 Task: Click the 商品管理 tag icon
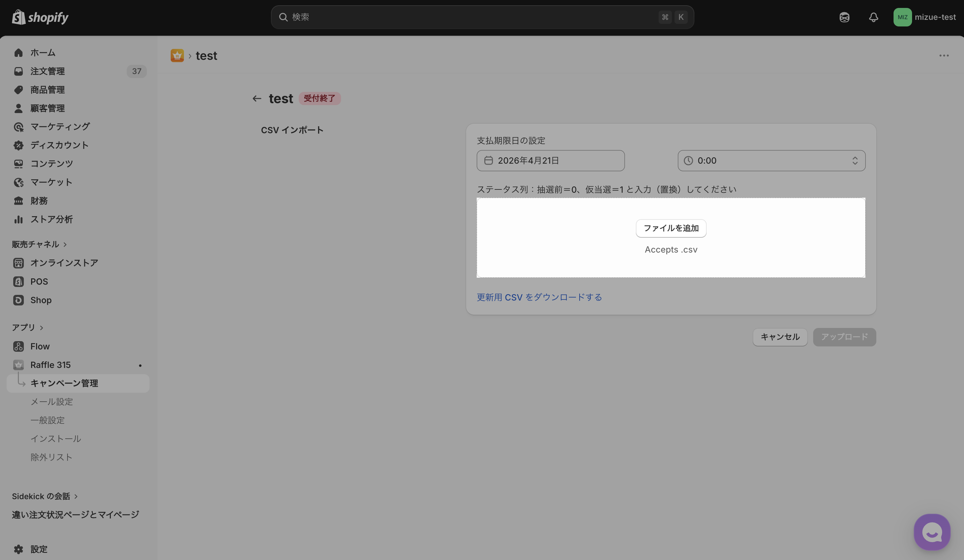(19, 90)
